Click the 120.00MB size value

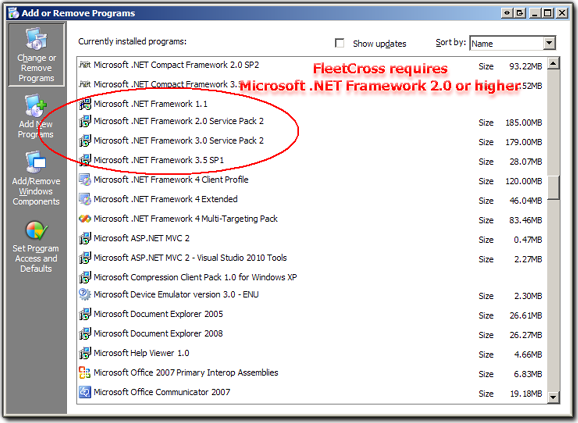523,181
